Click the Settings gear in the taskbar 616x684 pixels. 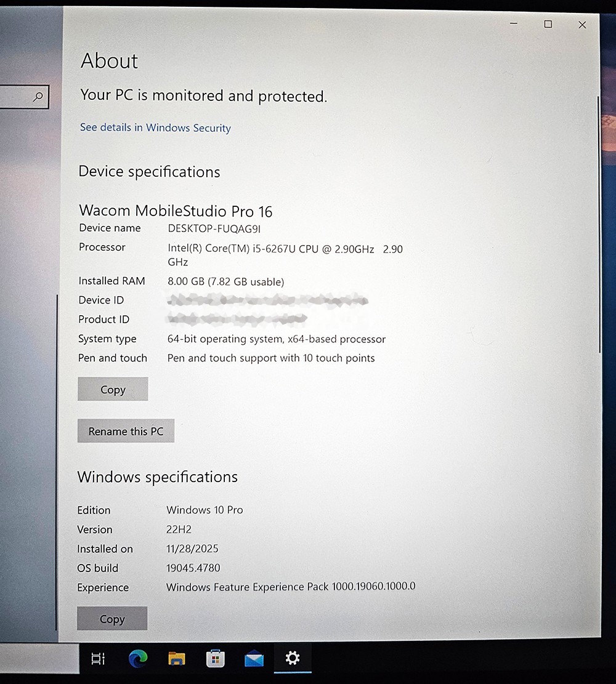point(292,658)
